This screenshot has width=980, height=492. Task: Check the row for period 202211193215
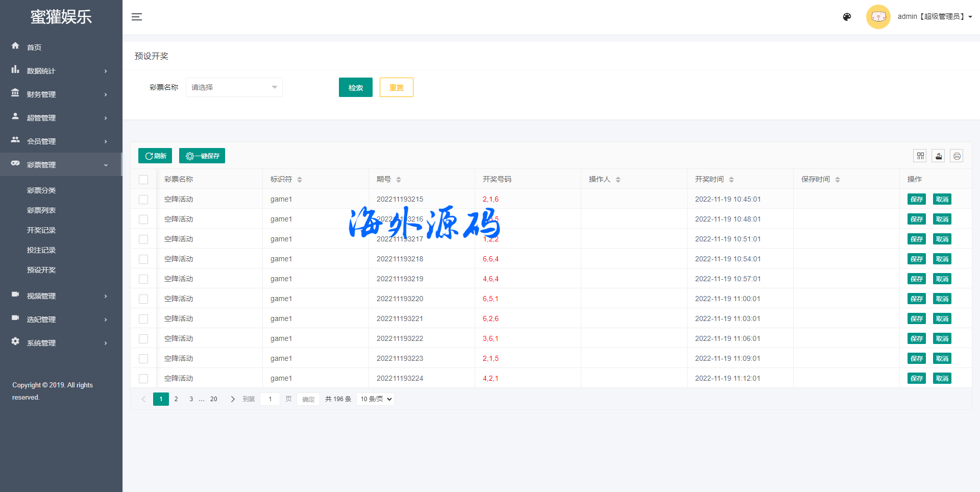coord(143,200)
